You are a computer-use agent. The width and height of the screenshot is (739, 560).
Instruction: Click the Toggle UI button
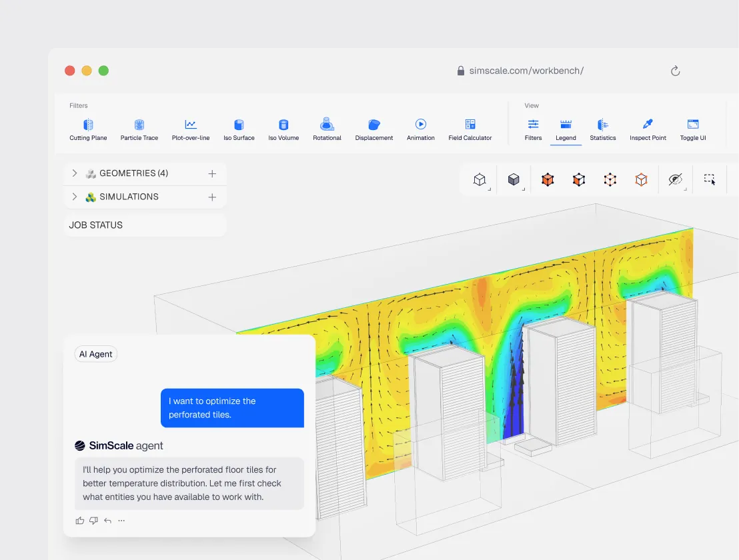(693, 130)
